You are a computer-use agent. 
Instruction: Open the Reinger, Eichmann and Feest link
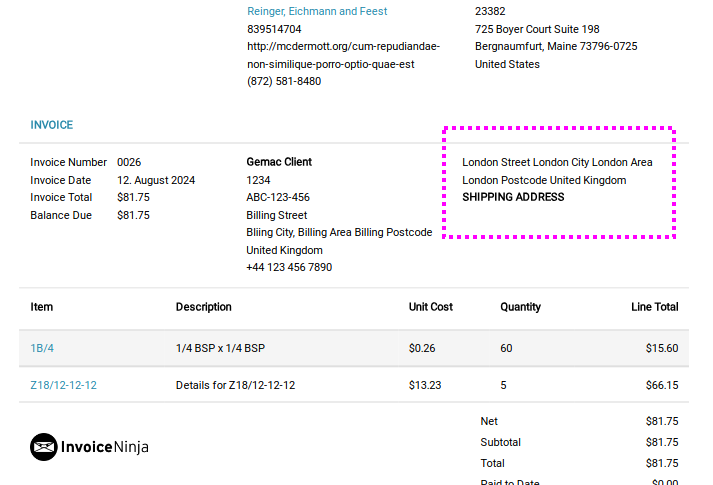point(317,11)
